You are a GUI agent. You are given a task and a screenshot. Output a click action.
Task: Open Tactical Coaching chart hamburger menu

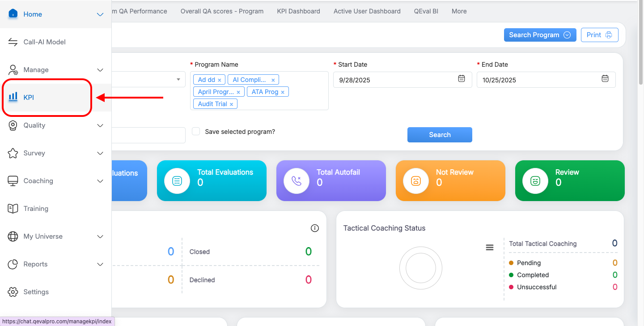pos(490,248)
